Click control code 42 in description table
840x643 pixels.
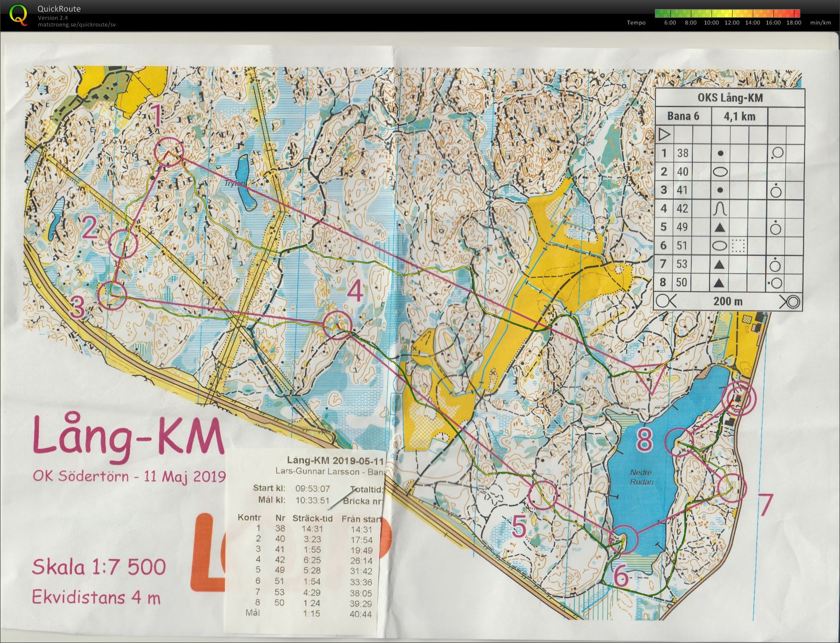point(683,208)
